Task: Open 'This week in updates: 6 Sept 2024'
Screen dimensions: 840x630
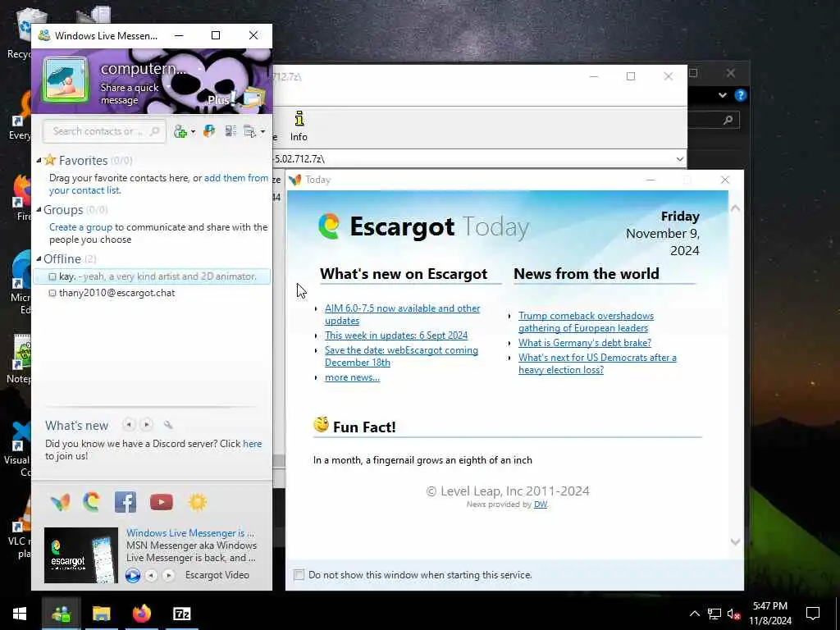Action: [396, 336]
